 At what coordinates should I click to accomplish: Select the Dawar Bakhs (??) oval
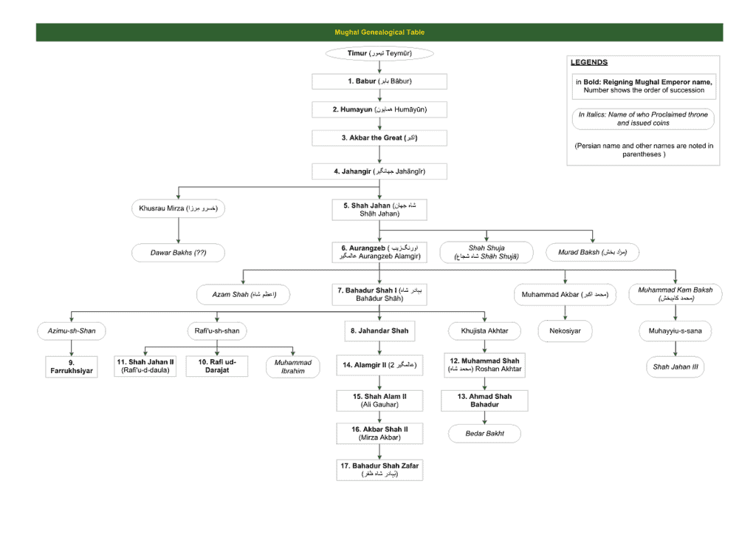pos(178,253)
